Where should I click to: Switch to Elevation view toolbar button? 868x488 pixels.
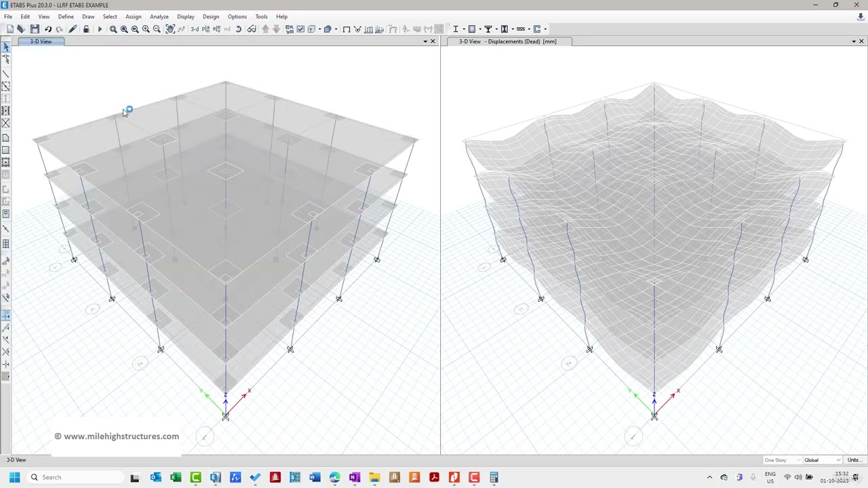(216, 29)
